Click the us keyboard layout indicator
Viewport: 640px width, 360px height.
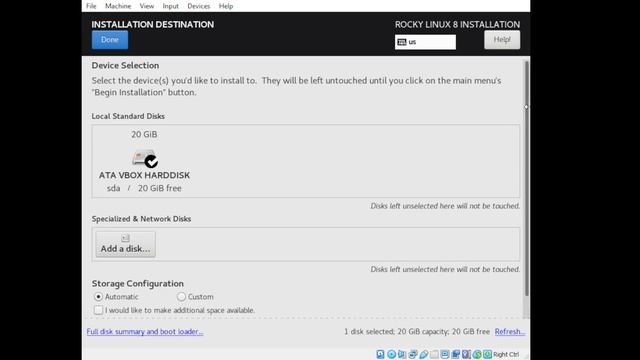pos(425,42)
